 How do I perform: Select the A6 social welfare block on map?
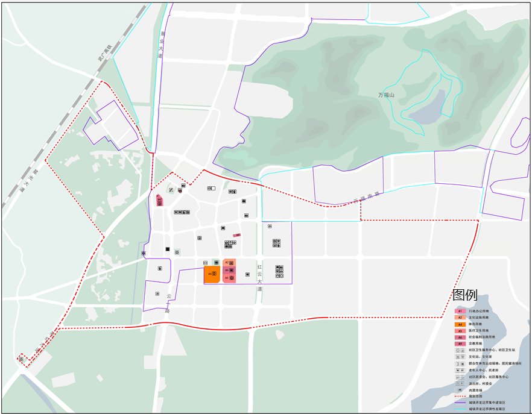coord(229,270)
